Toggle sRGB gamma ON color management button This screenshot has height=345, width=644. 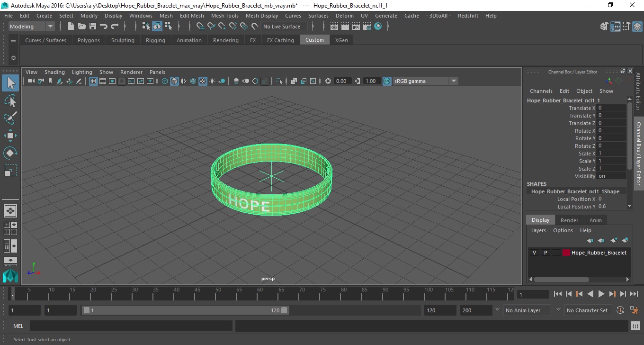(x=387, y=81)
